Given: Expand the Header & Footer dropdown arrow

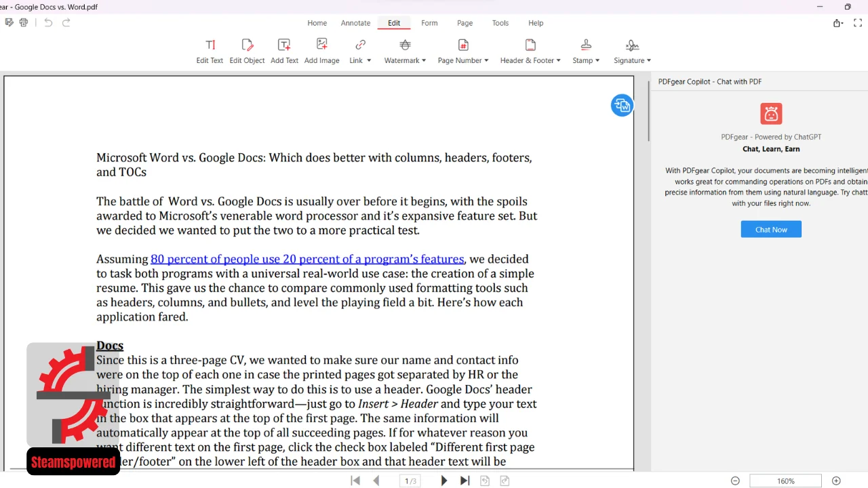Looking at the screenshot, I should [x=558, y=60].
